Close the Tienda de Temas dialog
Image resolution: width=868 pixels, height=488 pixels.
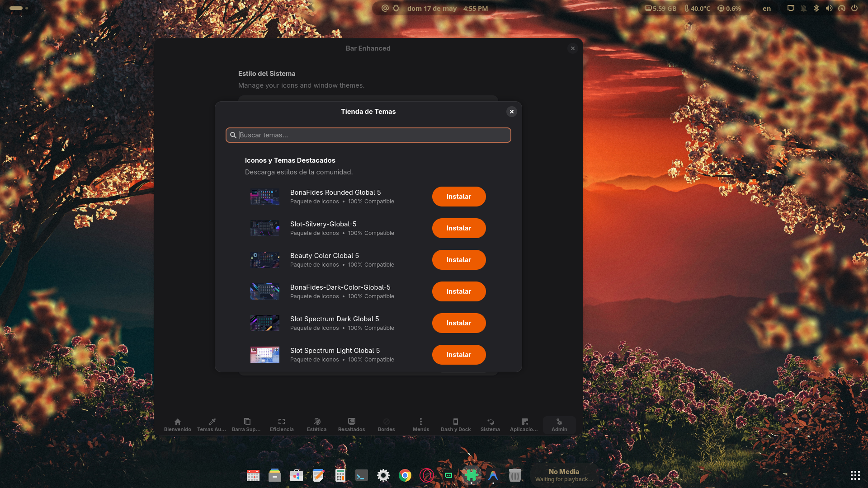tap(512, 112)
